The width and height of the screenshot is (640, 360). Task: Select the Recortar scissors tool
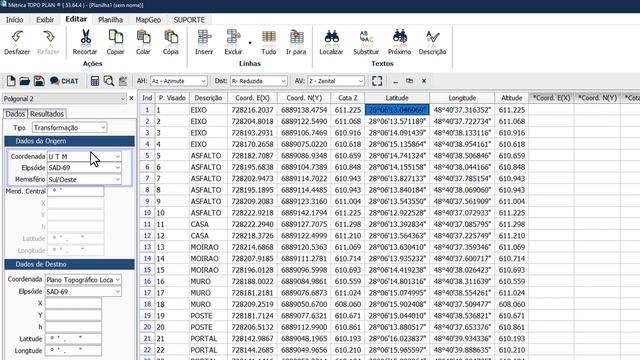point(85,37)
